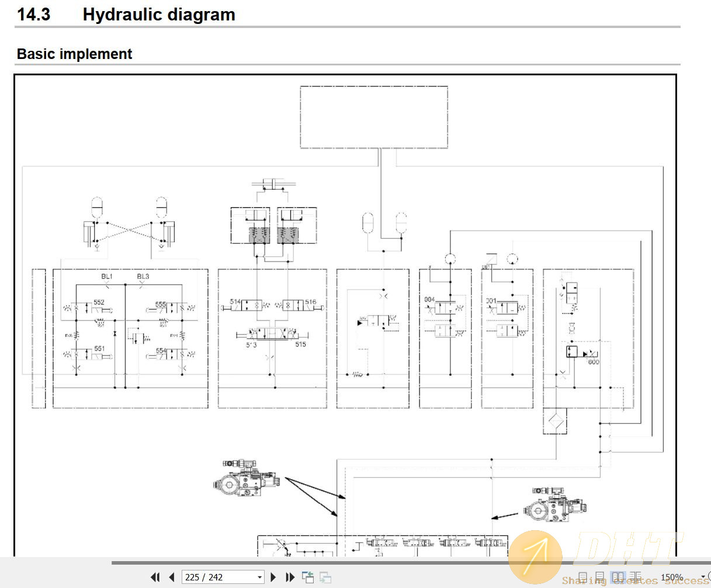This screenshot has height=588, width=711.
Task: Select two-page continuous layout icon
Action: (x=635, y=577)
